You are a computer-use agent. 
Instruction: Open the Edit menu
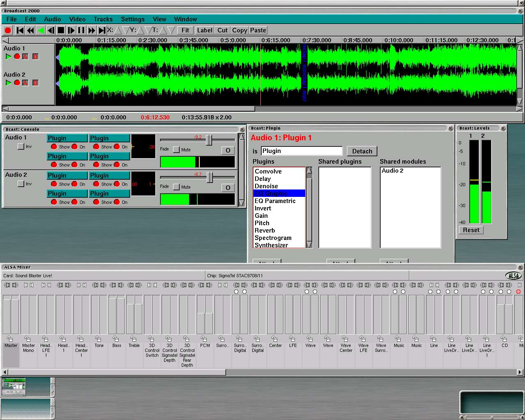30,19
